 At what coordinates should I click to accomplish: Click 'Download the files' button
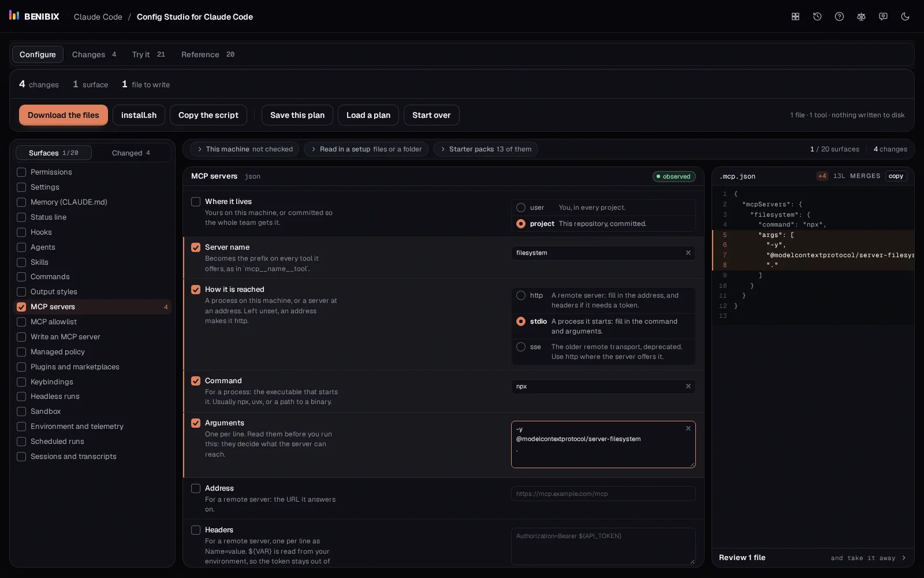[64, 115]
